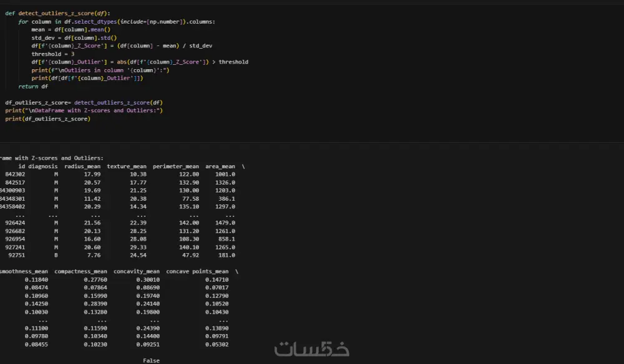Click the 'perimeter_mean' column header

pyautogui.click(x=176, y=166)
